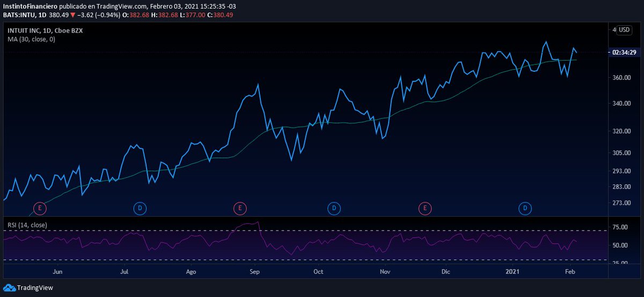Click the 50.00 RSI axis label
The width and height of the screenshot is (644, 297).
[x=620, y=246]
